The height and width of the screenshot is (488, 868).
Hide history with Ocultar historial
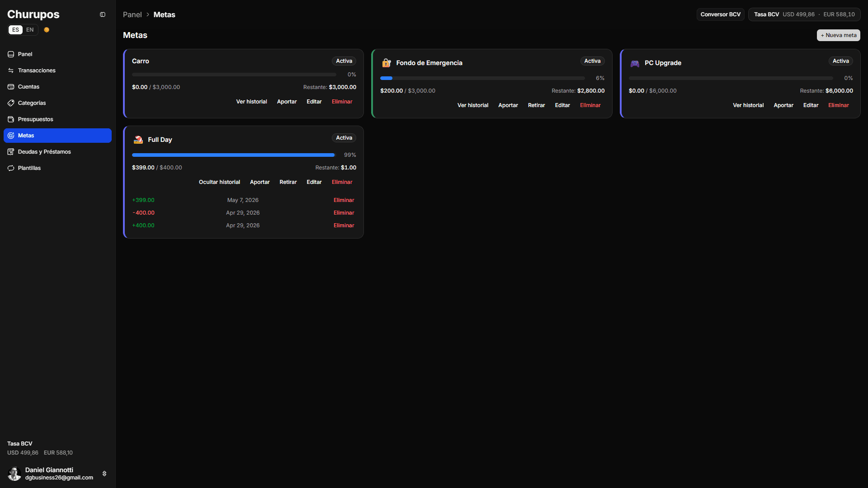pos(219,182)
